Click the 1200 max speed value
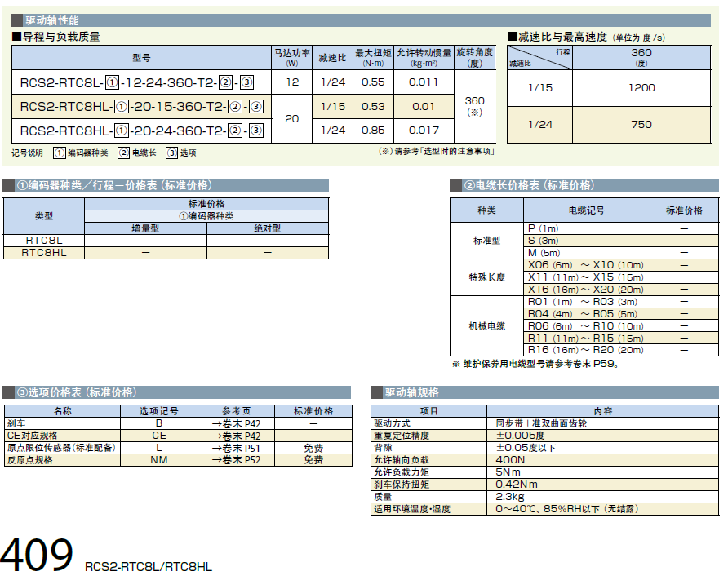 pos(641,88)
